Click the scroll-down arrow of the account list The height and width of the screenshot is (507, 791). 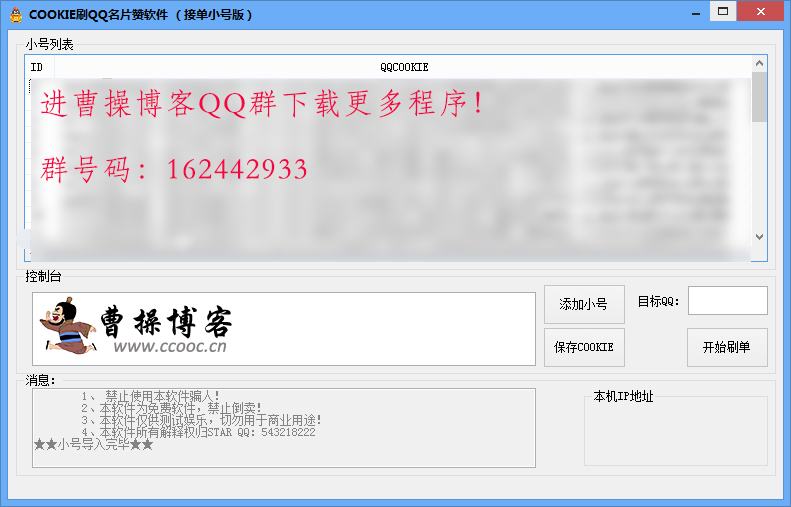coord(759,237)
